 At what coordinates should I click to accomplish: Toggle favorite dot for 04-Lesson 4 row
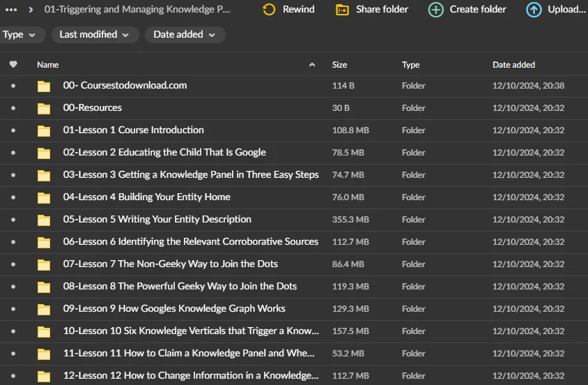tap(13, 197)
